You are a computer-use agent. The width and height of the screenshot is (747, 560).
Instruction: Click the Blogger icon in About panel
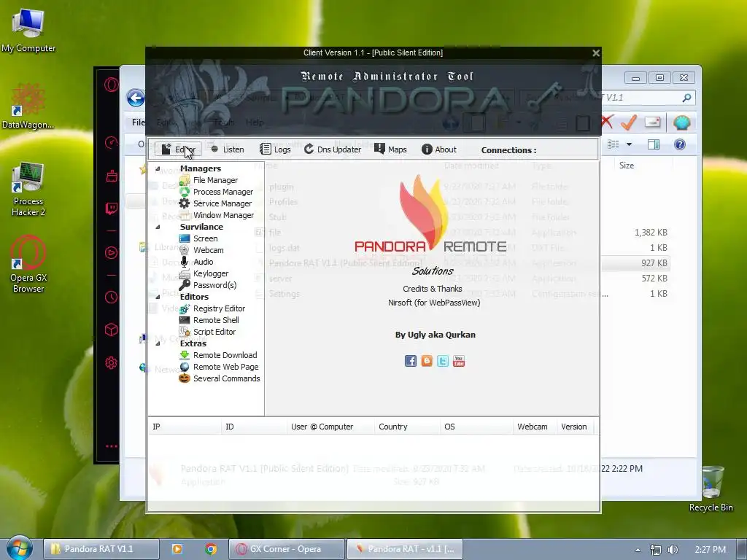pos(427,361)
